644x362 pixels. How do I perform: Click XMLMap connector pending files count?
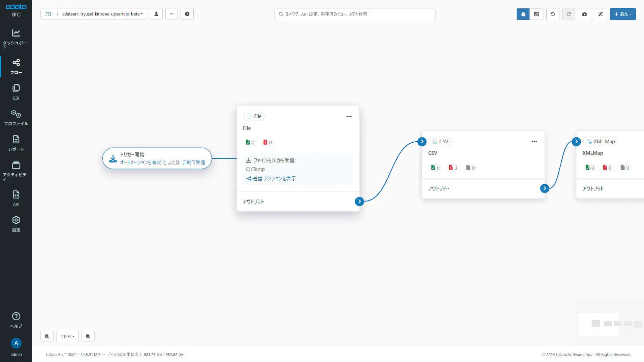[625, 168]
